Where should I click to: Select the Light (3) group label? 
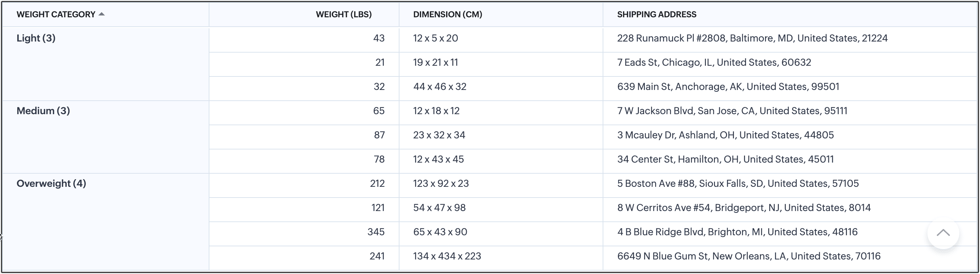point(36,38)
